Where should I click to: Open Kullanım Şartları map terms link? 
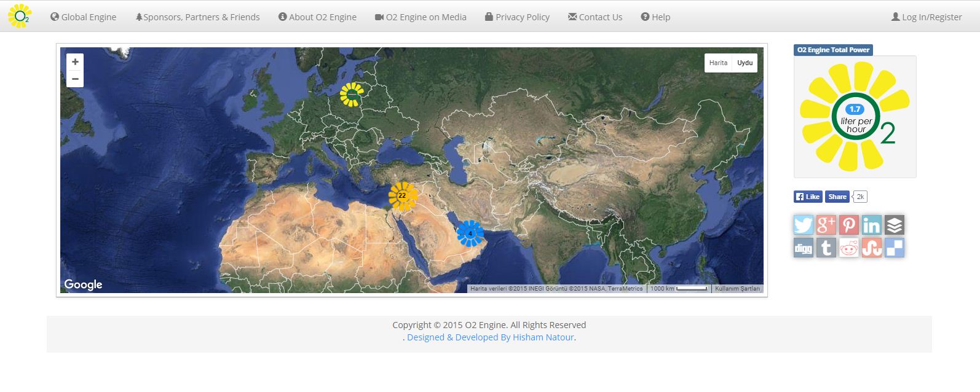tap(737, 289)
